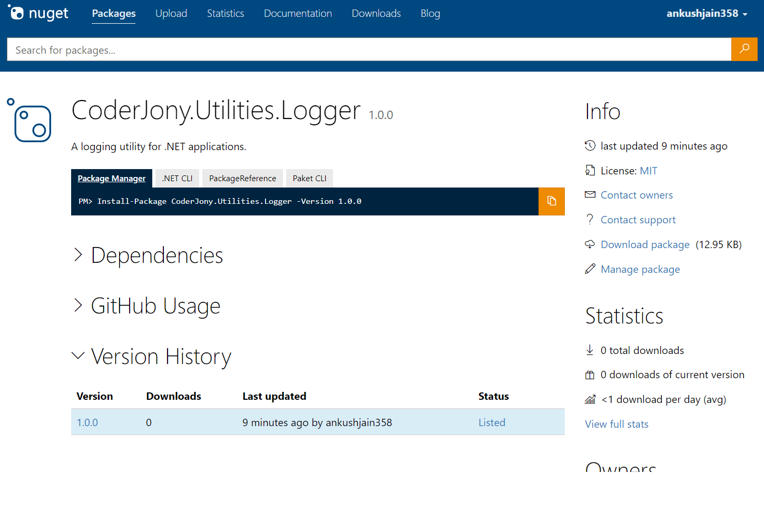Click the search magnifier button
The width and height of the screenshot is (764, 532).
[x=744, y=49]
